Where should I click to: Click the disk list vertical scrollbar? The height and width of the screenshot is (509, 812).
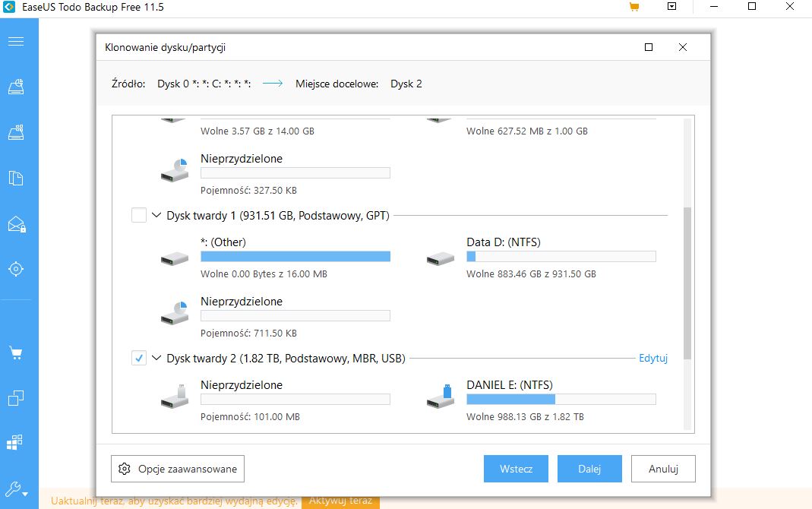point(687,283)
